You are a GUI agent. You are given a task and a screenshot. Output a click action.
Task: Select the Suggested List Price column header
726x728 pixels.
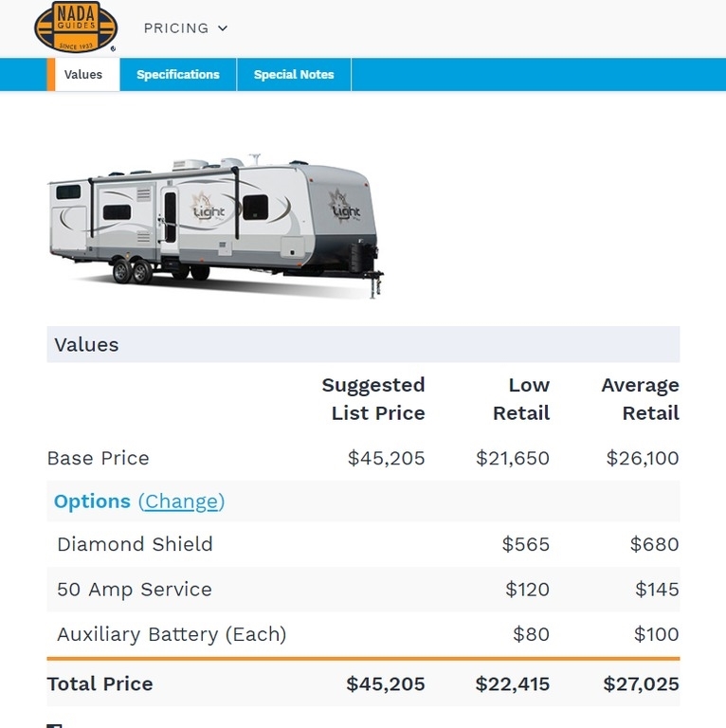click(x=373, y=399)
